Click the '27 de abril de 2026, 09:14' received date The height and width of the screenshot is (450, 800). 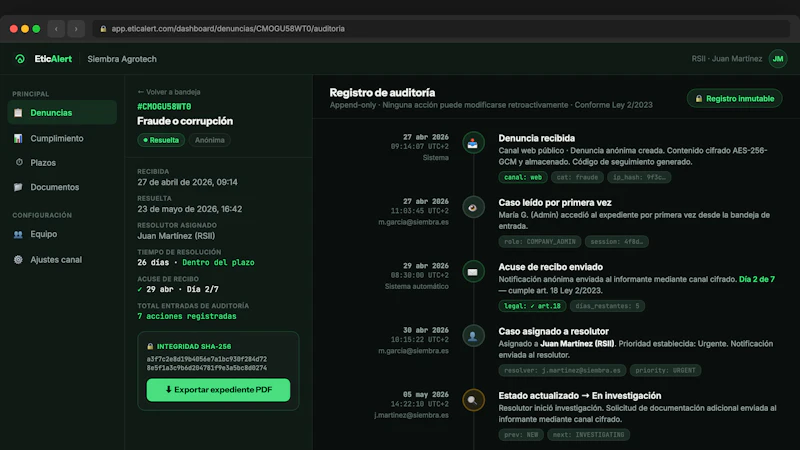coord(187,182)
